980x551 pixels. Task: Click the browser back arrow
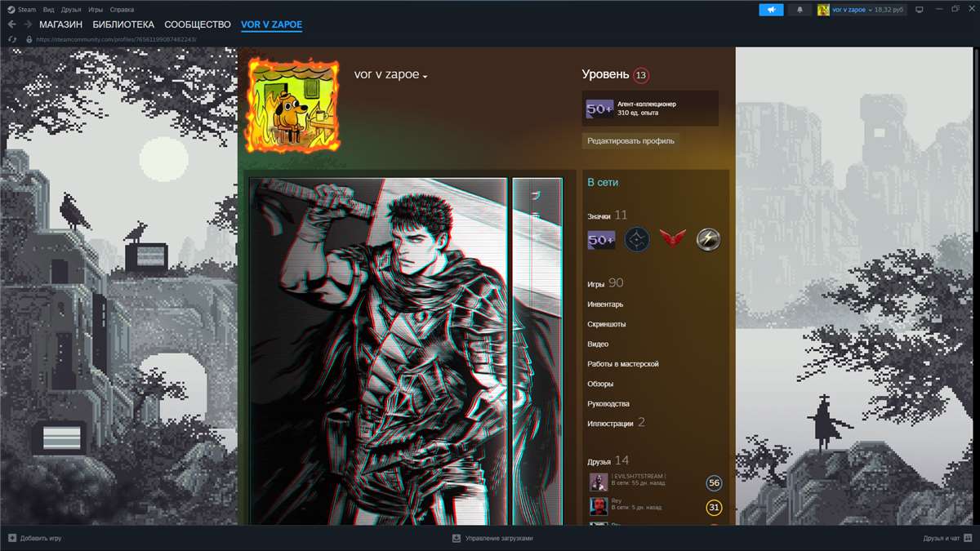click(x=11, y=24)
